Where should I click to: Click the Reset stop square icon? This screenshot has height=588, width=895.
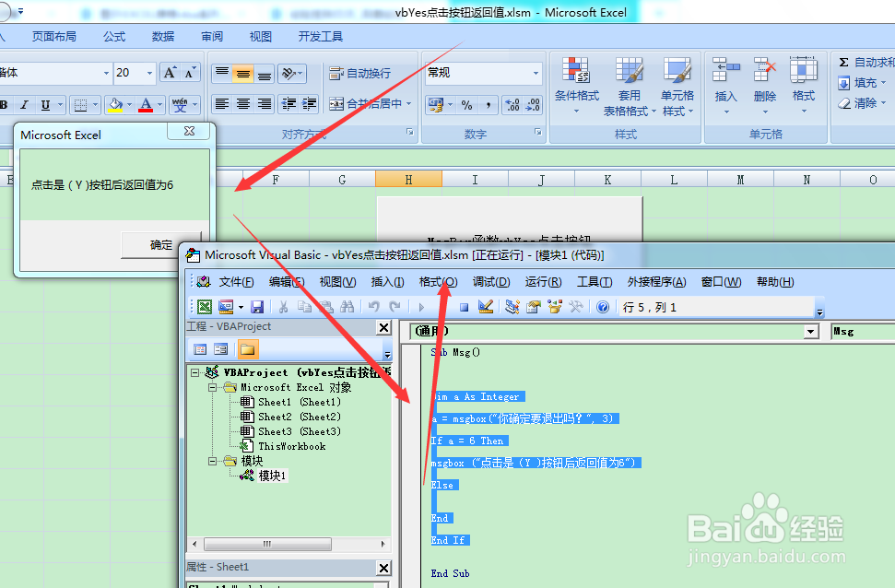click(464, 308)
